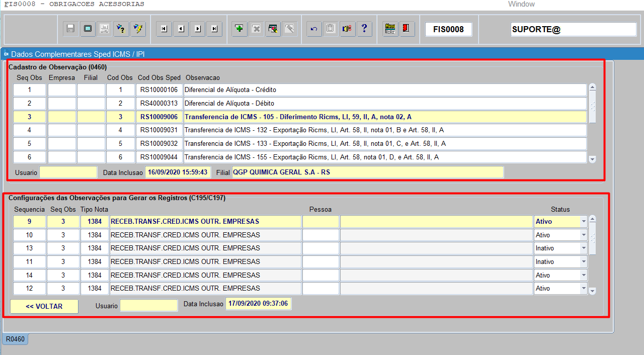
Task: Open Help with the question mark icon
Action: pos(364,29)
